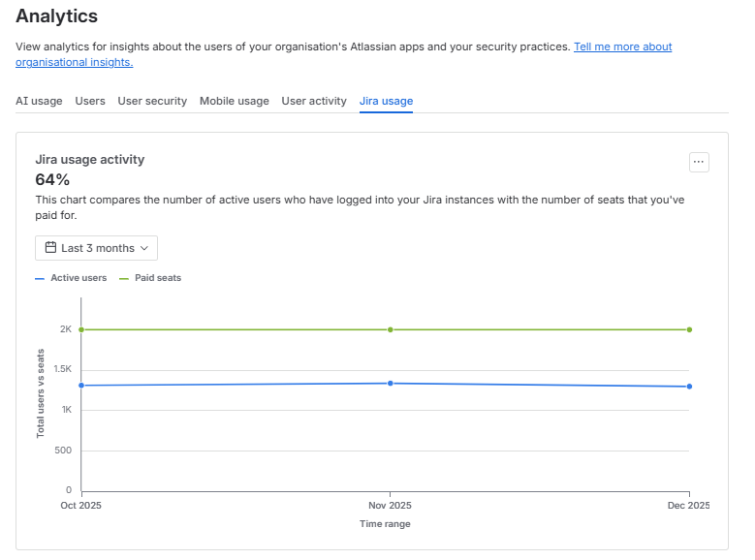
Task: Toggle the Paid seats legend entry
Action: 150,278
